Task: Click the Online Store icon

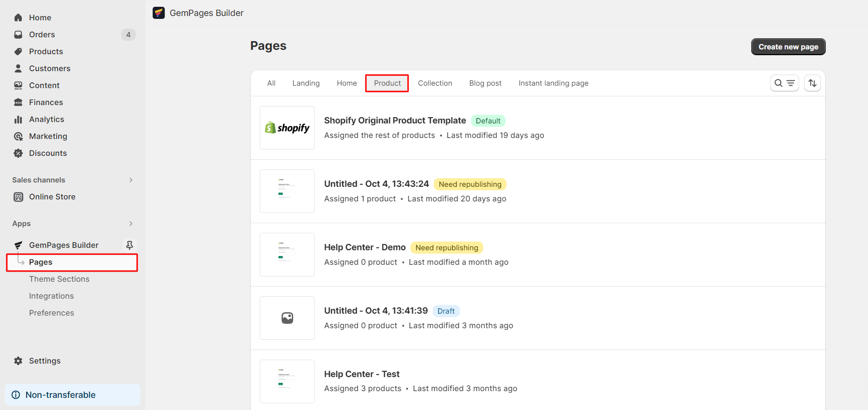Action: (18, 197)
